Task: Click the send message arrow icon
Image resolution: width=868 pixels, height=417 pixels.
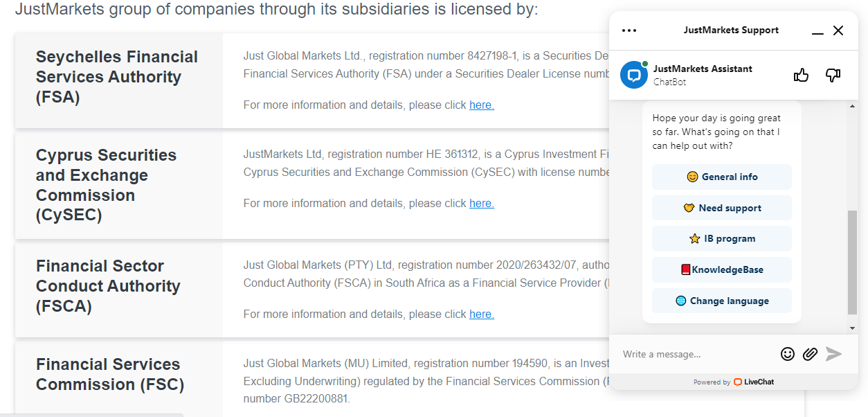Action: pos(833,353)
